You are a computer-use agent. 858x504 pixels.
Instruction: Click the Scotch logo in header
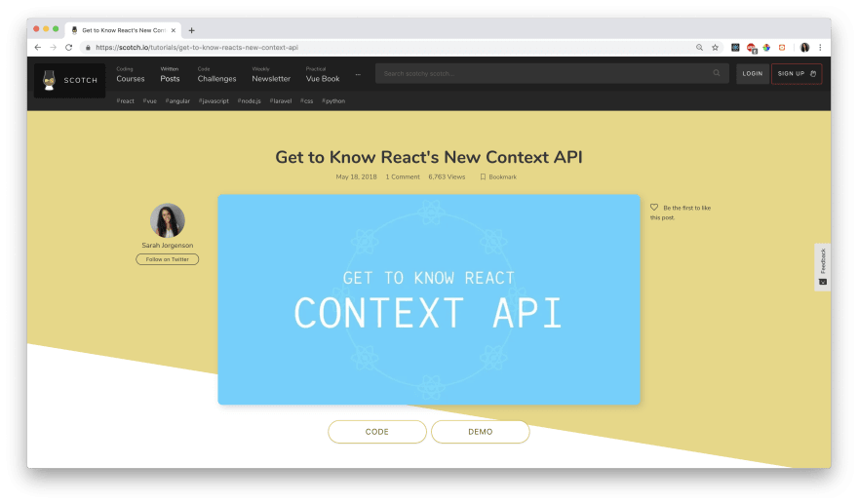(69, 81)
